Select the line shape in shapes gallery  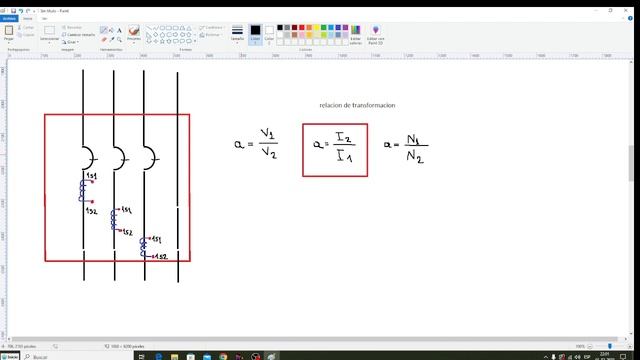pyautogui.click(x=149, y=28)
